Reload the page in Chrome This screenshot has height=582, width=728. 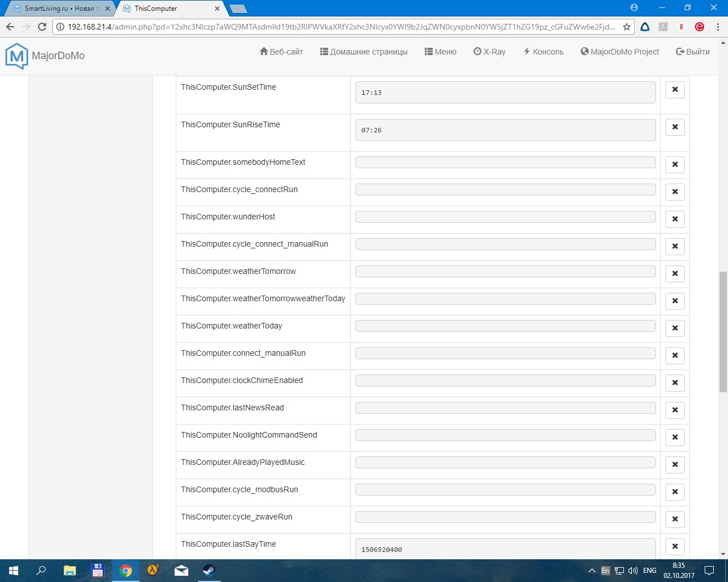pos(42,27)
